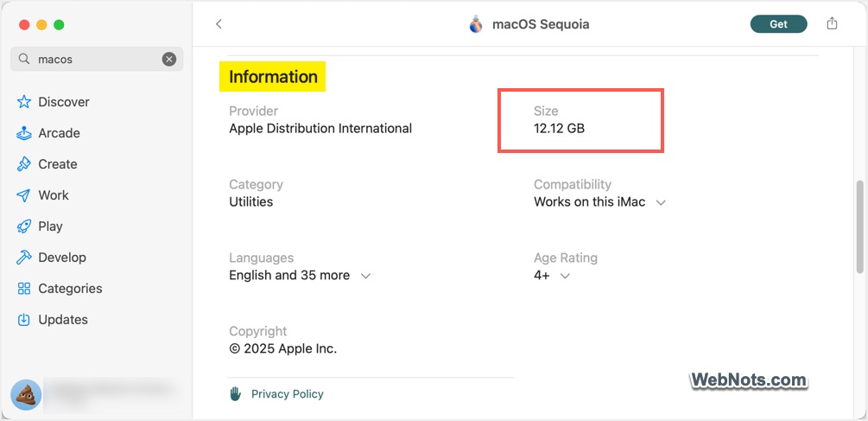This screenshot has height=421, width=868.
Task: Click the green fullscreen window button
Action: coord(59,24)
